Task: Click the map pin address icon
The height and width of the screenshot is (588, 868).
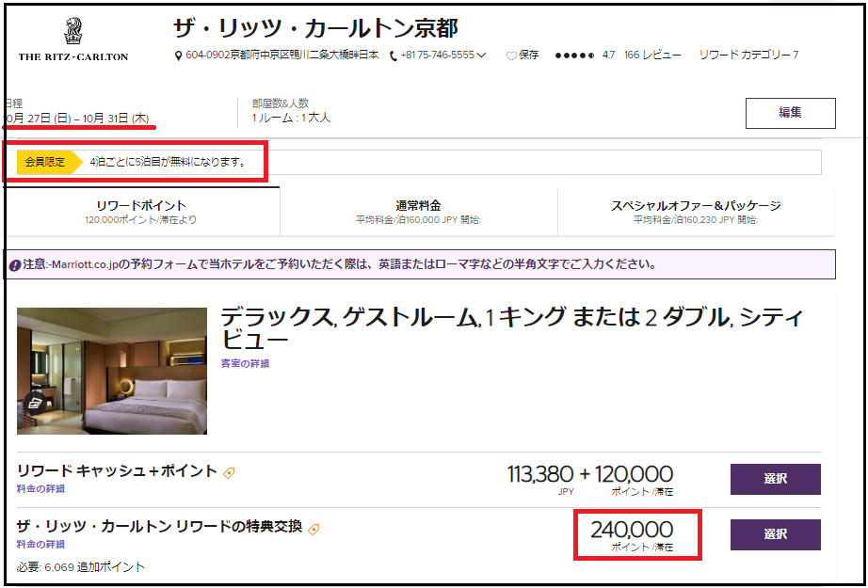Action: point(178,56)
